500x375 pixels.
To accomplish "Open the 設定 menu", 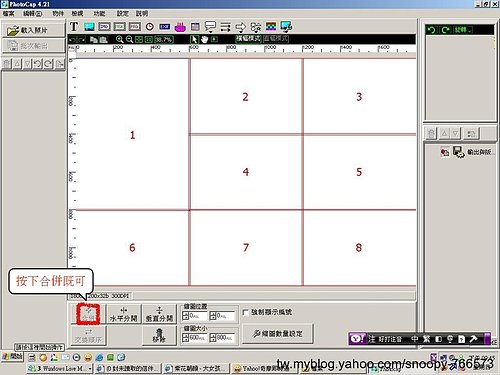I will pyautogui.click(x=122, y=13).
